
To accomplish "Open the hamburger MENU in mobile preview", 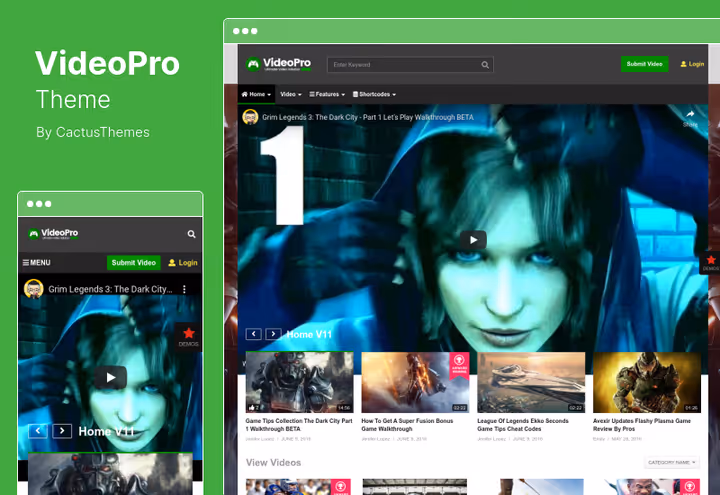I will [36, 263].
